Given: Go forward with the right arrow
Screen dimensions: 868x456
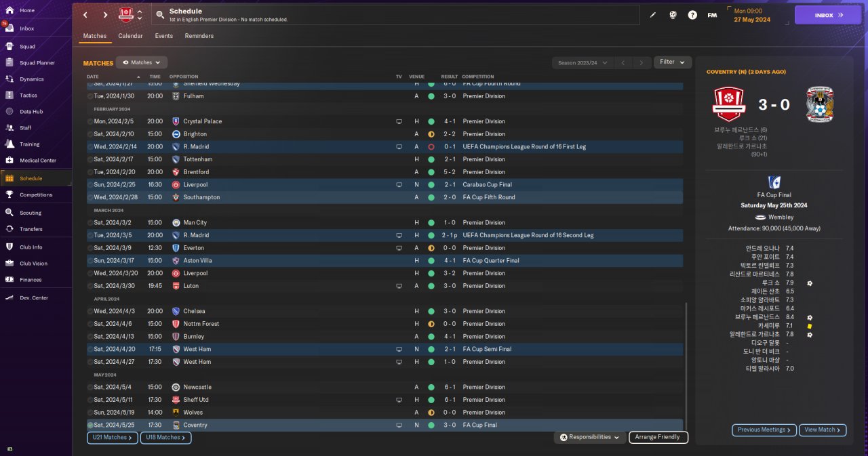Looking at the screenshot, I should pyautogui.click(x=105, y=15).
